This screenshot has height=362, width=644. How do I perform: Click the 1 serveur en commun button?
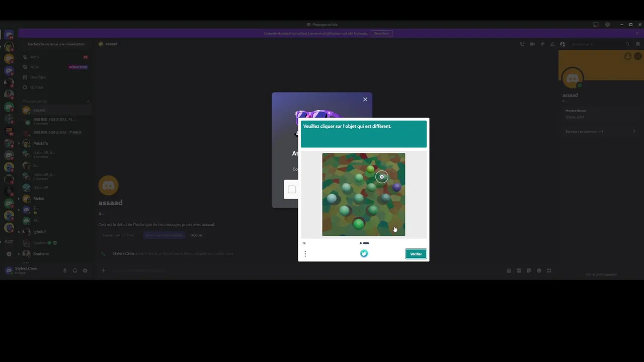click(118, 235)
